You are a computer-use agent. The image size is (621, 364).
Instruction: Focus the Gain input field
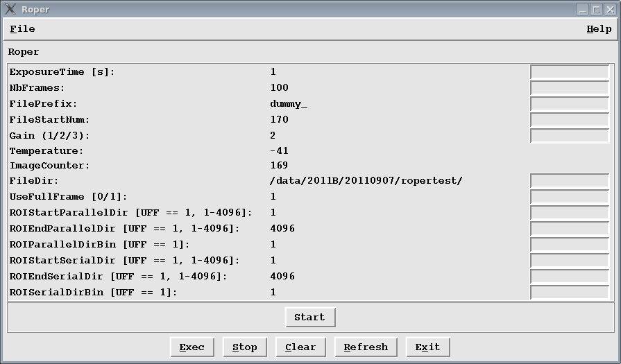(x=570, y=135)
